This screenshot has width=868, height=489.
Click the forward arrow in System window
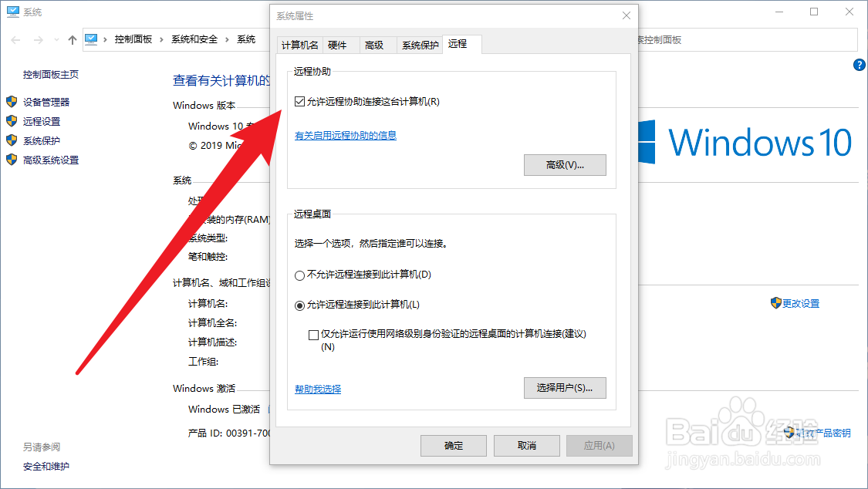click(39, 40)
